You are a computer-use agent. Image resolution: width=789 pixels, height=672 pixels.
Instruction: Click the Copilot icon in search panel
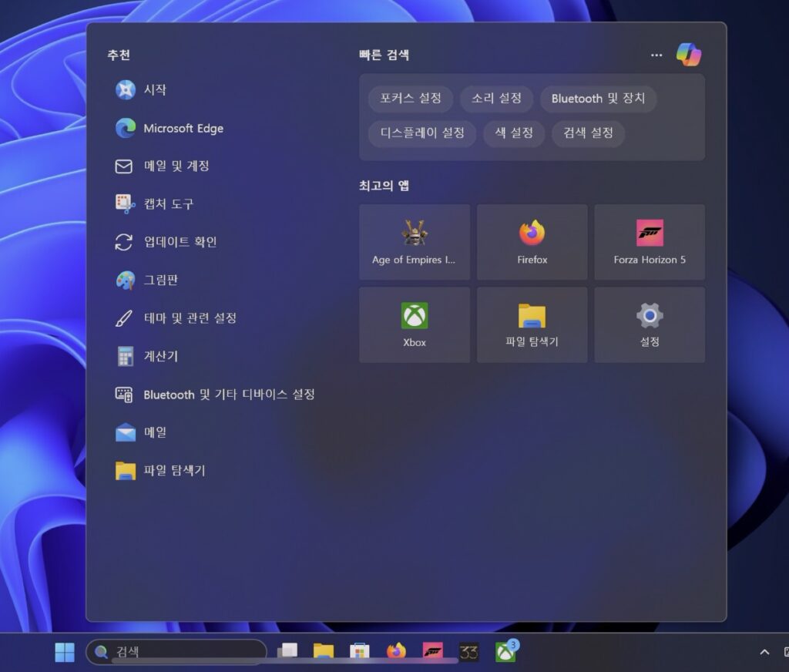[x=688, y=55]
